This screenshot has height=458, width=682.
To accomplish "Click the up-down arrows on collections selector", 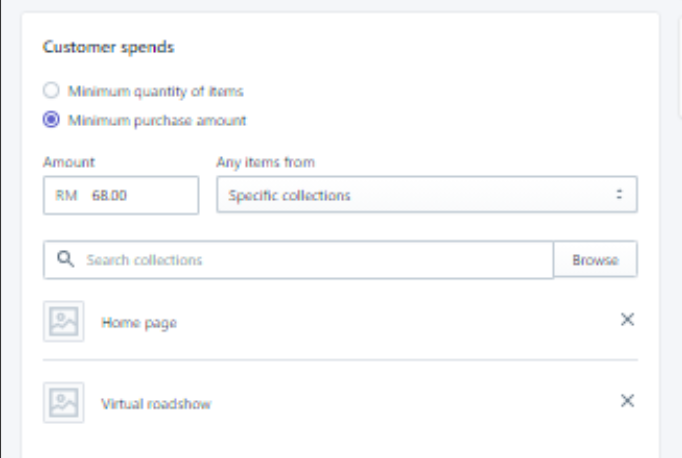I will [620, 196].
